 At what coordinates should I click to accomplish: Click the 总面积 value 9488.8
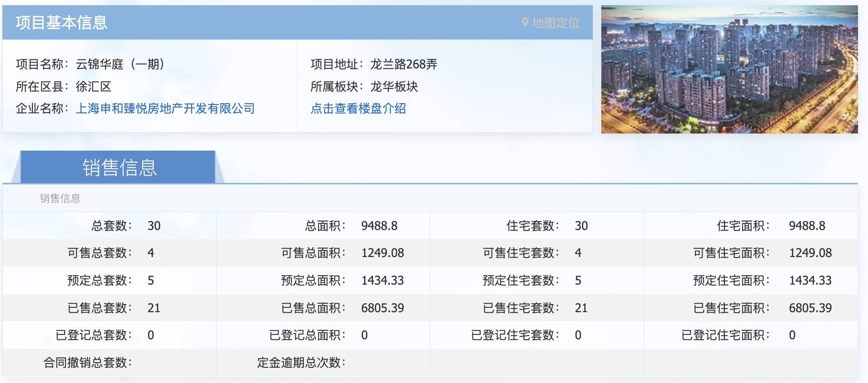coord(379,226)
